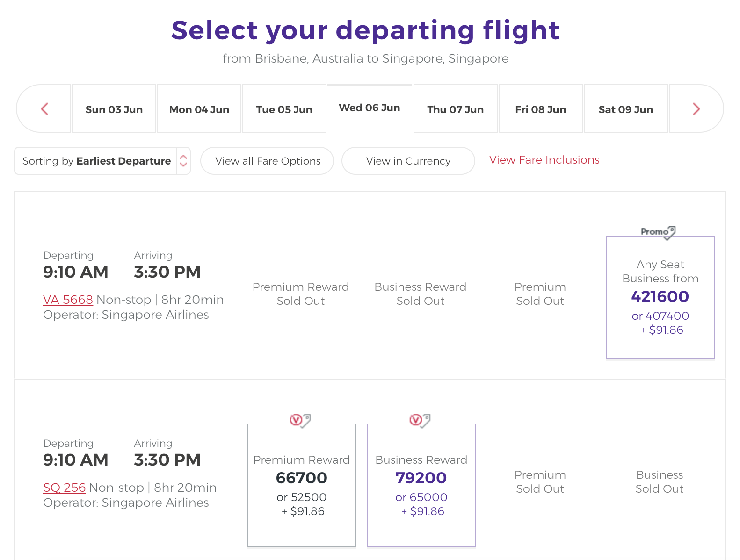Click the Velocity tag icon above Premium Reward
Image resolution: width=740 pixels, height=560 pixels.
(x=300, y=420)
